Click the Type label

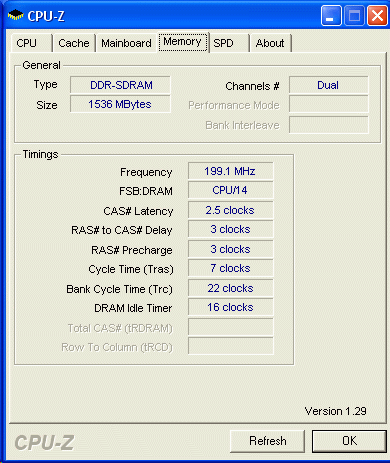pyautogui.click(x=45, y=85)
